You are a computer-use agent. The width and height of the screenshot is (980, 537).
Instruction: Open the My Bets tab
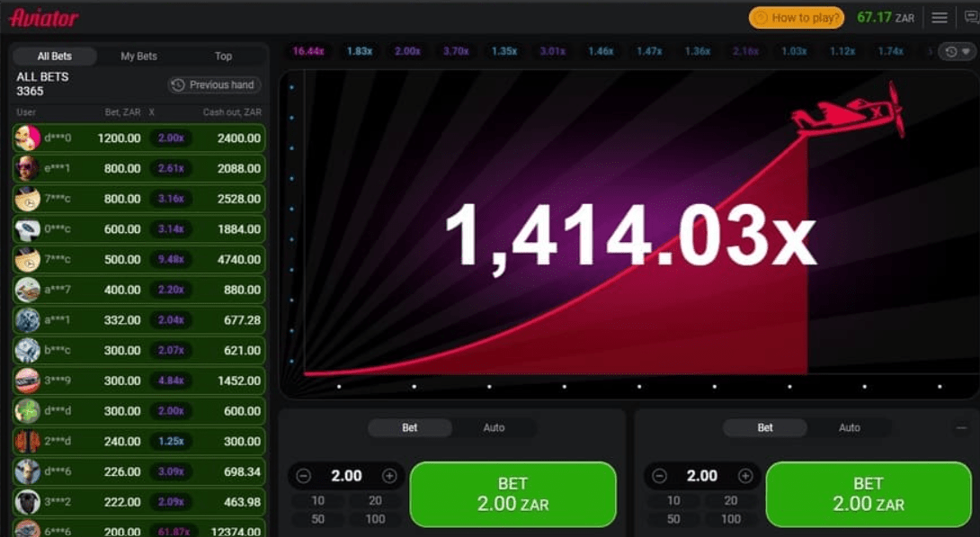[138, 56]
